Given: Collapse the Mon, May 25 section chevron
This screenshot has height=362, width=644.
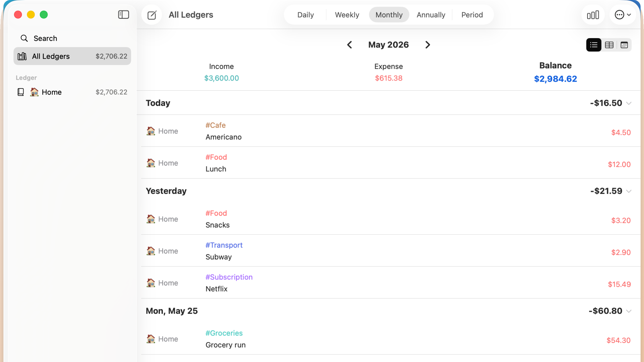Looking at the screenshot, I should [x=629, y=311].
